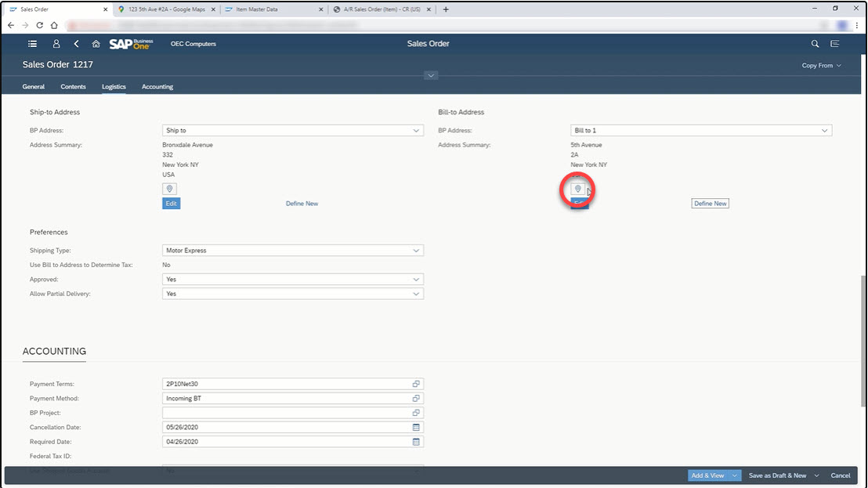
Task: Open the calendar icon for Cancellation Date
Action: pyautogui.click(x=416, y=427)
